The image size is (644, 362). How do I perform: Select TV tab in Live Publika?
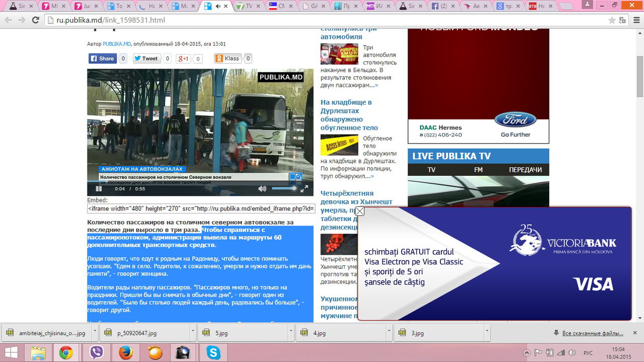[431, 170]
